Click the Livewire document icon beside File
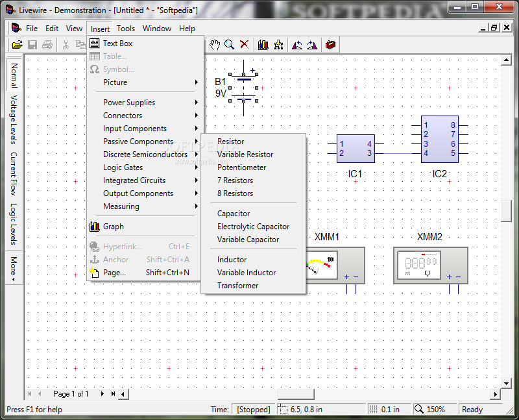This screenshot has width=519, height=420. [x=16, y=28]
